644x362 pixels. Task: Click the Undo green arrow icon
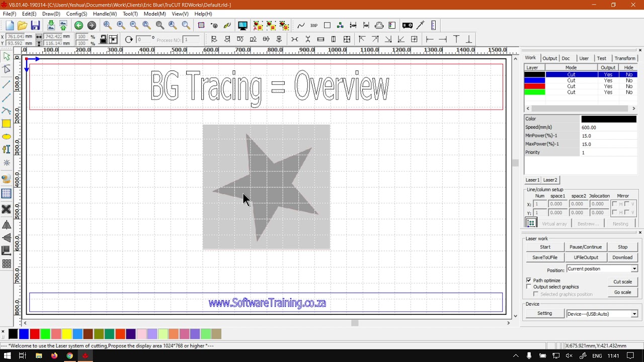tap(78, 26)
